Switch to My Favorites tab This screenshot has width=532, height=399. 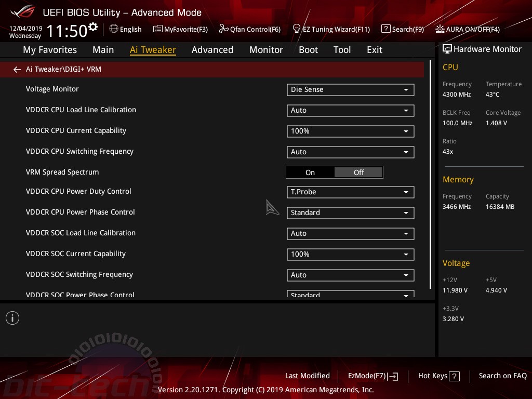point(50,50)
